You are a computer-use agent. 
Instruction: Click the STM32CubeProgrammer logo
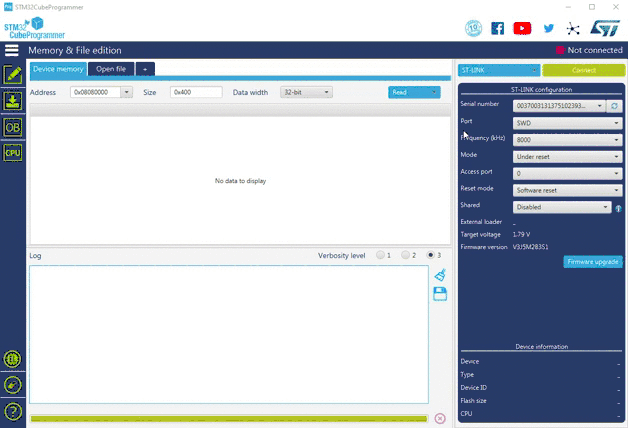(34, 28)
